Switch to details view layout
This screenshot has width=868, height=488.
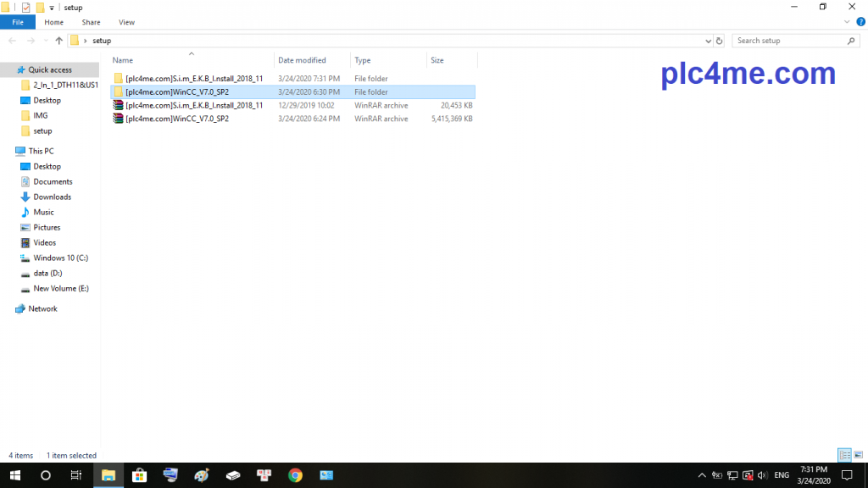[844, 455]
